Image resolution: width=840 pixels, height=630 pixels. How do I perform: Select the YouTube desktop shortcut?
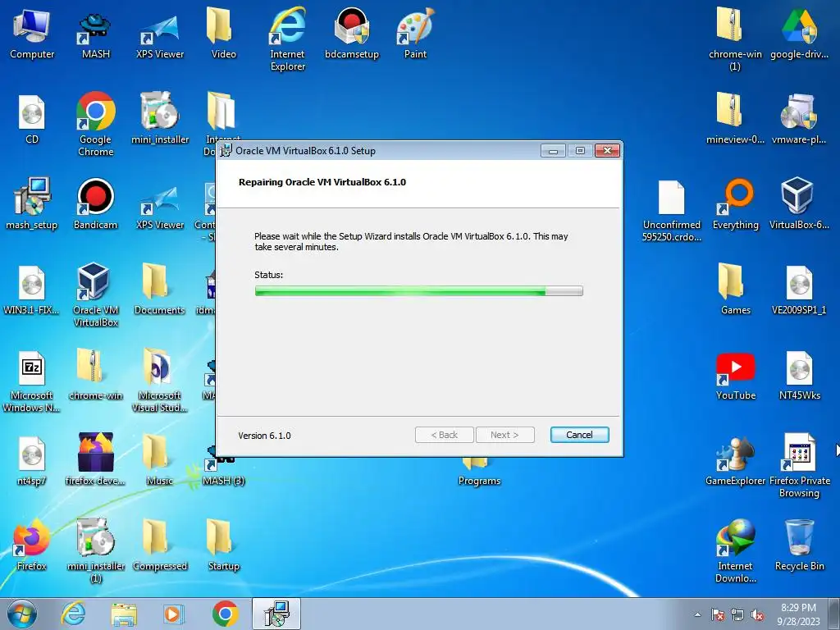click(x=735, y=375)
